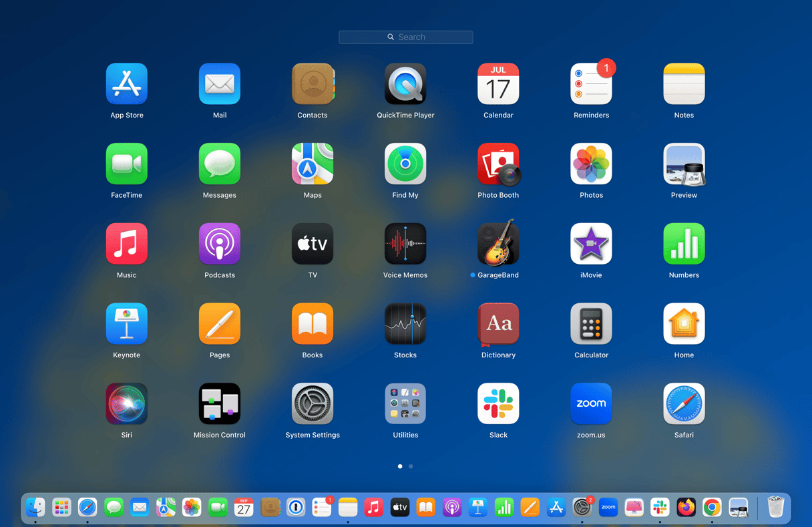The height and width of the screenshot is (527, 812).
Task: Open the Dictionary app
Action: 498,324
